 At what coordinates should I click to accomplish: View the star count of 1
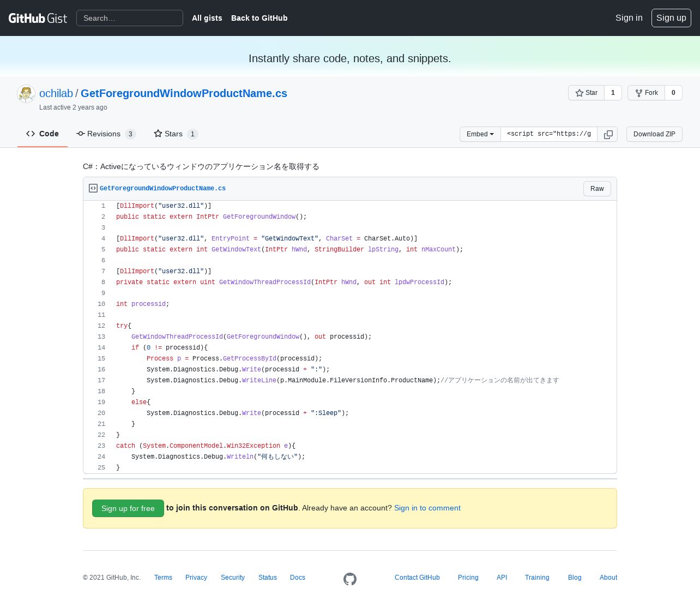(613, 93)
